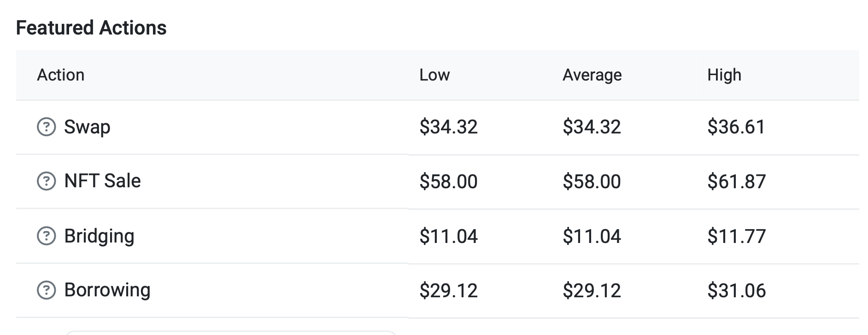Click the Swap high price $36.61

(x=736, y=127)
